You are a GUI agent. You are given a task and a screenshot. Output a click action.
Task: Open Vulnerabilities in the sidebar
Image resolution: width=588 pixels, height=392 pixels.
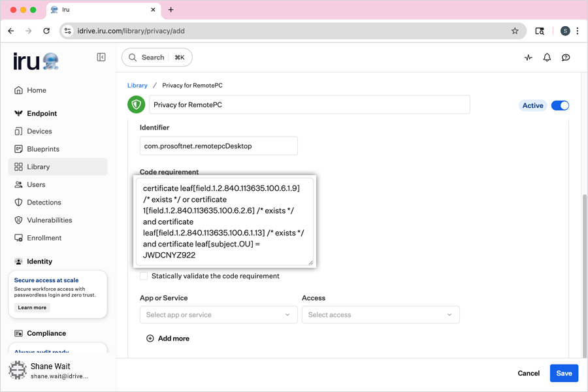pos(49,220)
